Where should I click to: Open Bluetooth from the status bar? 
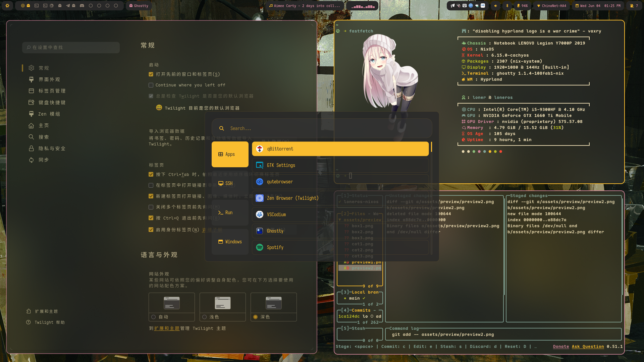click(507, 6)
